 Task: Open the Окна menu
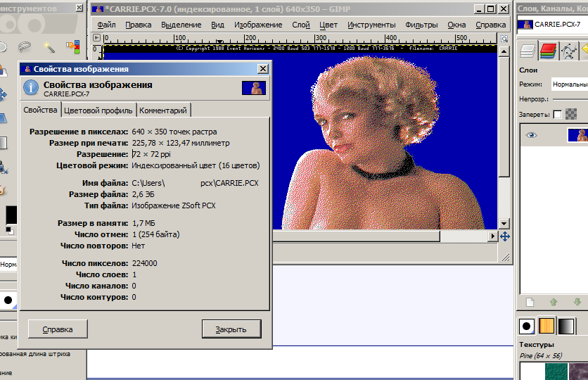[x=456, y=25]
